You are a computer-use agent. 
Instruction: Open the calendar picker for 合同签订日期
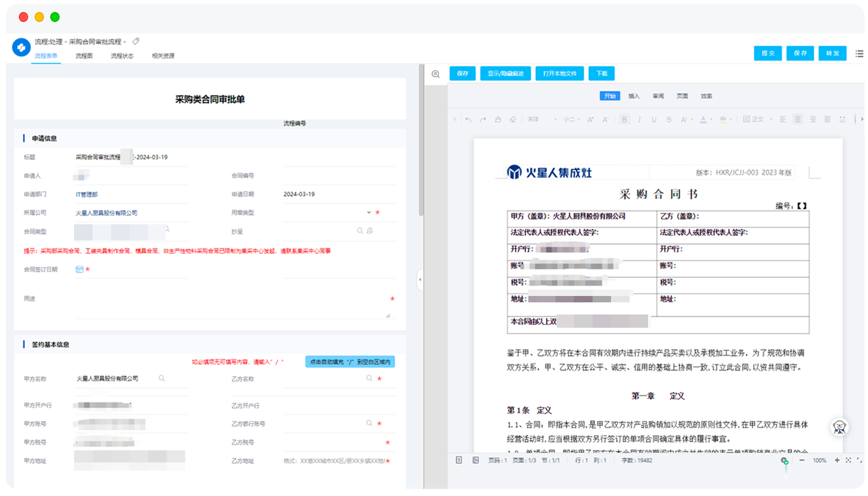(x=79, y=269)
